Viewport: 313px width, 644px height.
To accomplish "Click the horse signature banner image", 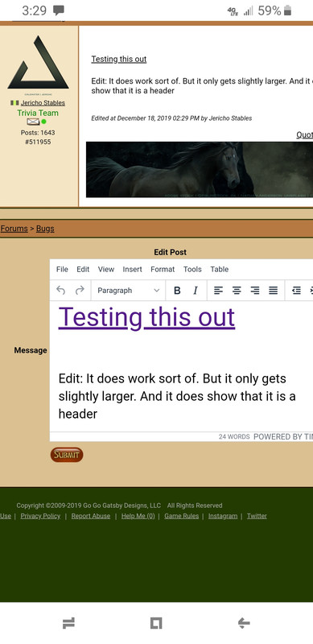I will (x=200, y=170).
